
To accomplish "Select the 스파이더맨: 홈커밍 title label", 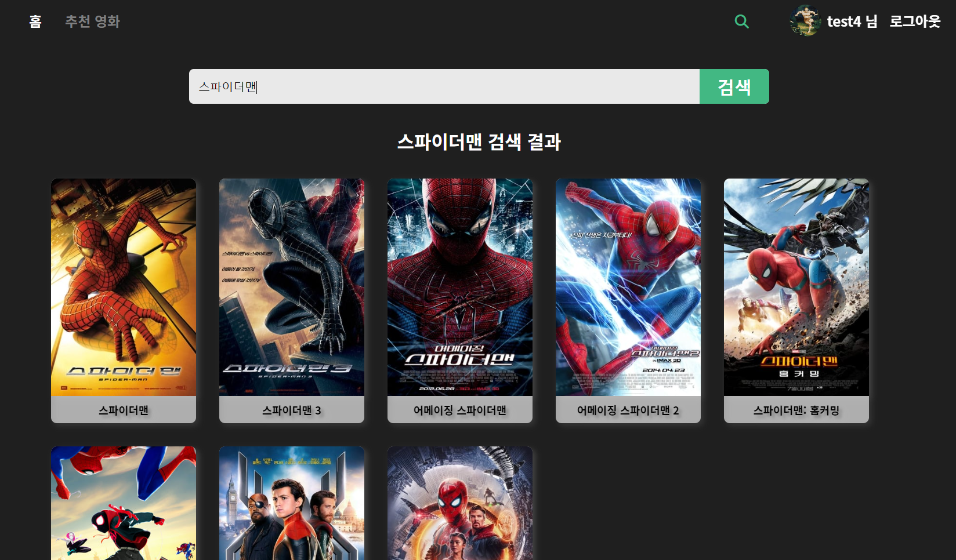I will (796, 410).
